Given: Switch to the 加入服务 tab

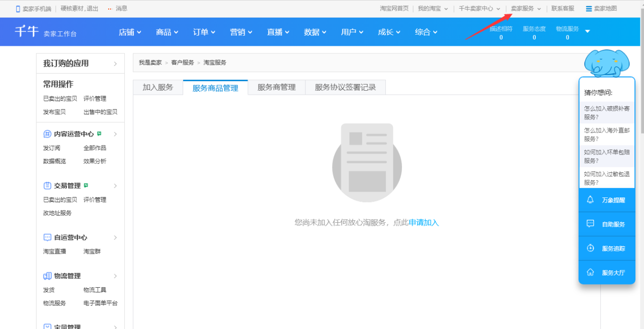Looking at the screenshot, I should pos(158,87).
